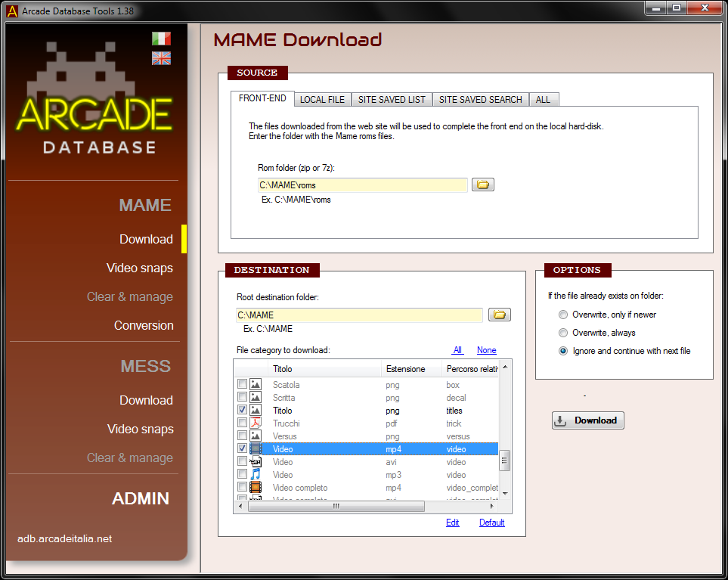728x580 pixels.
Task: Click the PDF icon in the Trucchi row
Action: tap(256, 423)
